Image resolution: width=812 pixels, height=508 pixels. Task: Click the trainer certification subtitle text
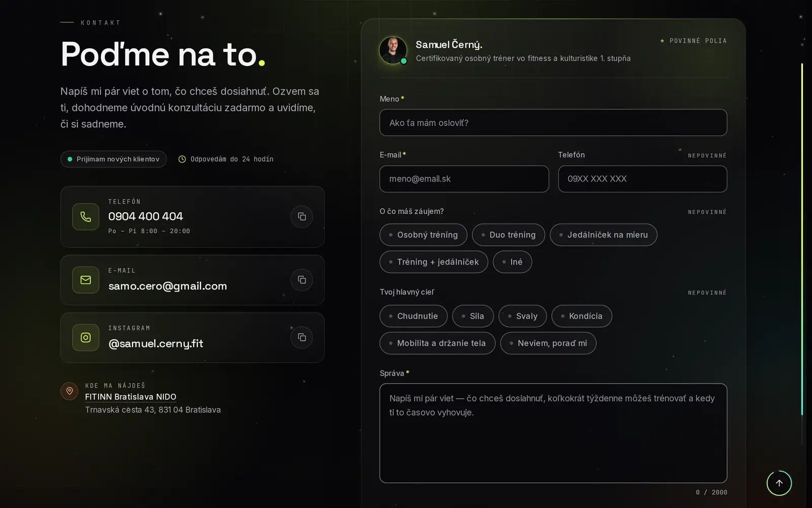523,58
